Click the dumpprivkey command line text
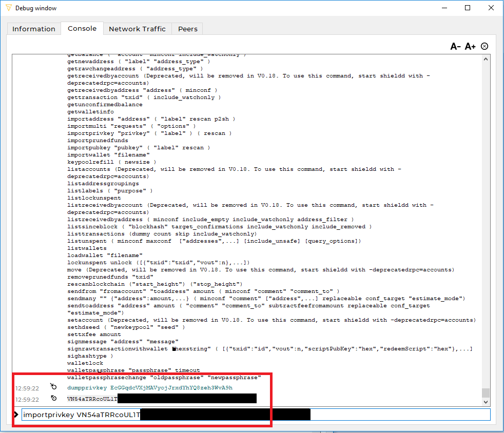The image size is (504, 433). pos(150,388)
